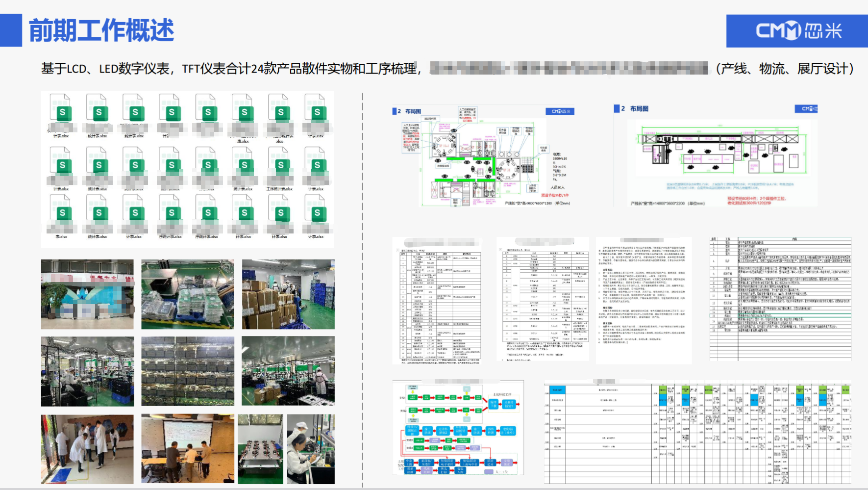This screenshot has height=490, width=868.
Task: Open the photo of stacked cardboard boxes
Action: click(288, 294)
